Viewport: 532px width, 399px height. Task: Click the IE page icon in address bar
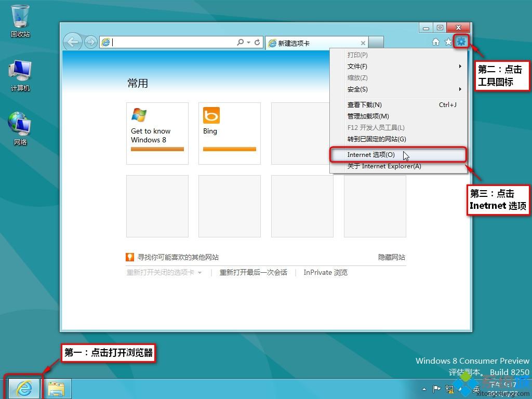point(105,42)
